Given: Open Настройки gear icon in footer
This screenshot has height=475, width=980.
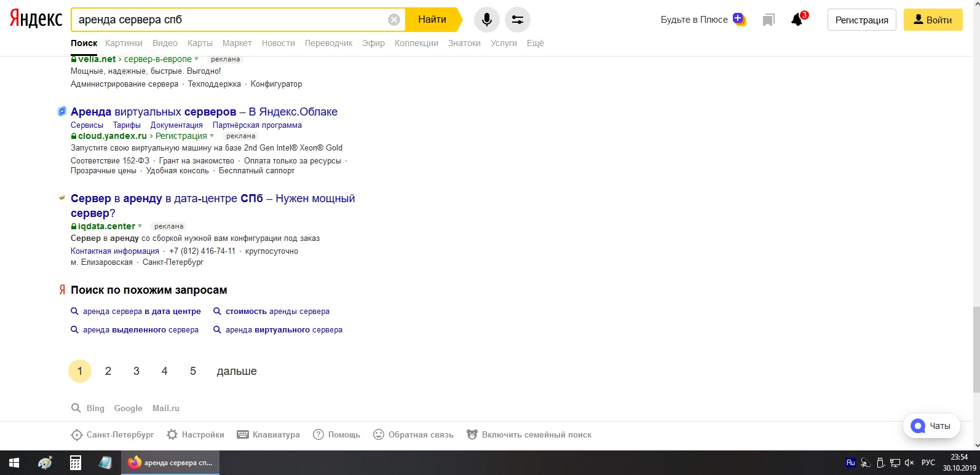Looking at the screenshot, I should [172, 434].
